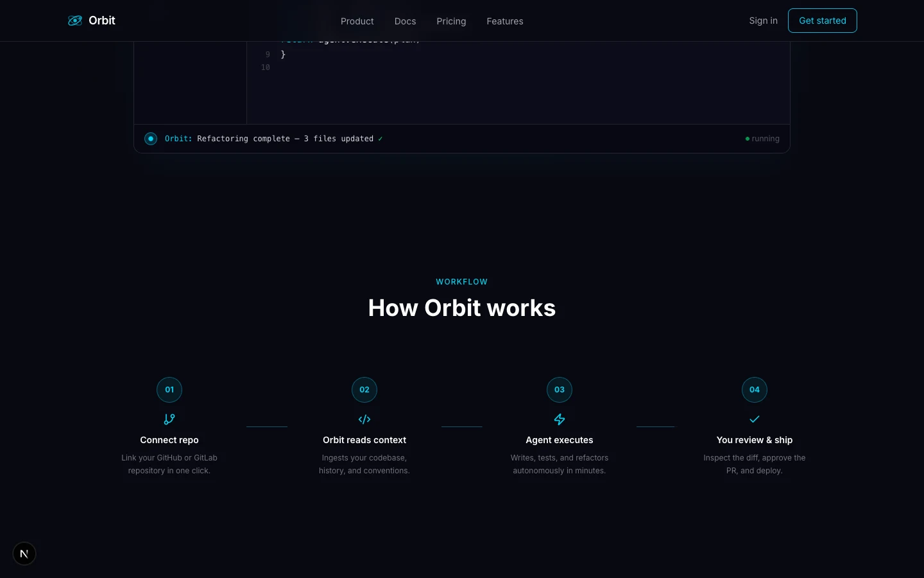Click the code brackets icon above Orbit reads context
This screenshot has width=924, height=578.
pos(364,419)
